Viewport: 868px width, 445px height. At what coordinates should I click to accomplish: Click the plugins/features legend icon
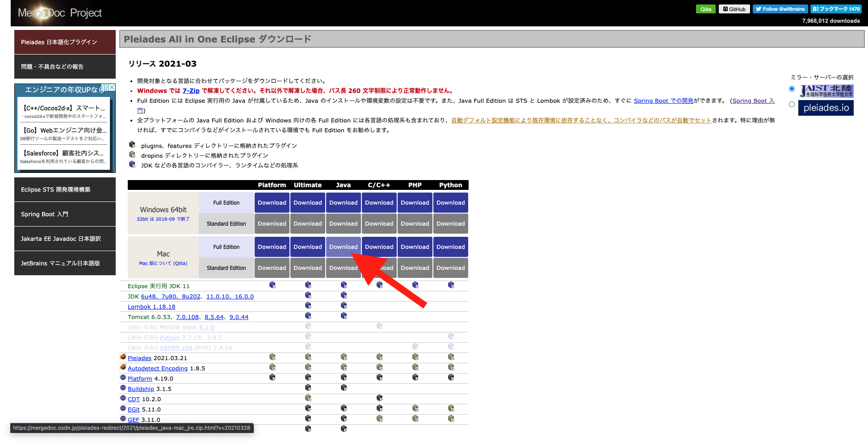(132, 145)
